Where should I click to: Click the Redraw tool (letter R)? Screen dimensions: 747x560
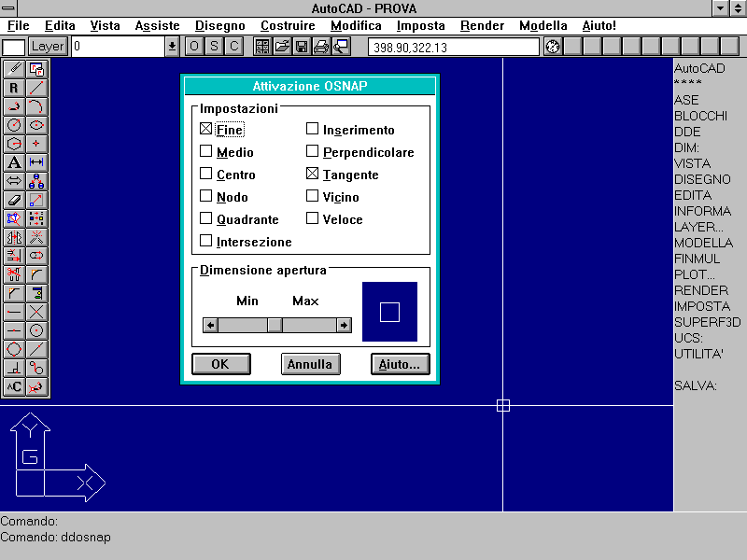click(14, 88)
